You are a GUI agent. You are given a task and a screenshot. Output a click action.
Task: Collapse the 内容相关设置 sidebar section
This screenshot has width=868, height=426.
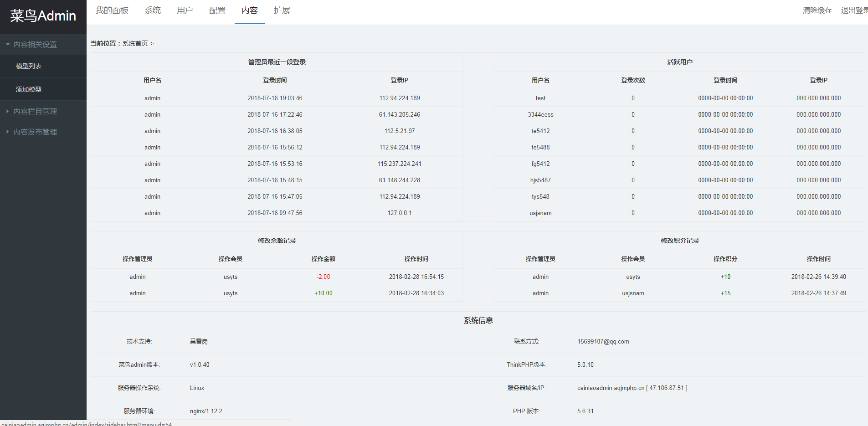click(x=35, y=45)
